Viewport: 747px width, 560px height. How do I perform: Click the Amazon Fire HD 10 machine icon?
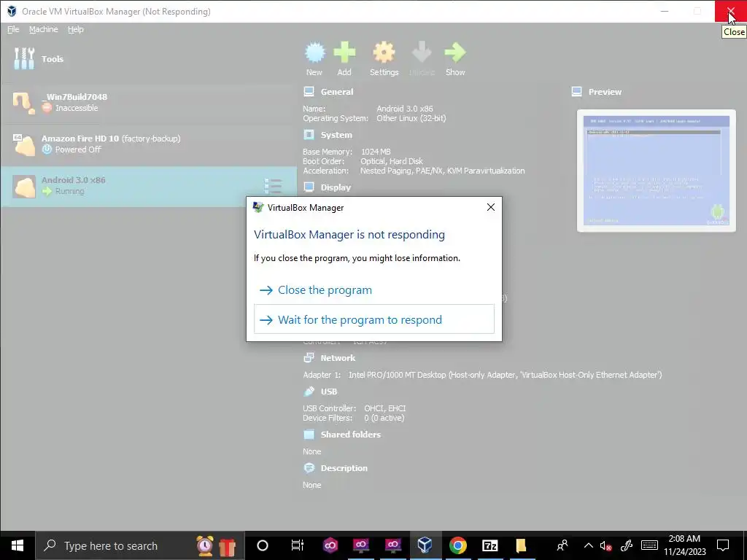pos(24,144)
